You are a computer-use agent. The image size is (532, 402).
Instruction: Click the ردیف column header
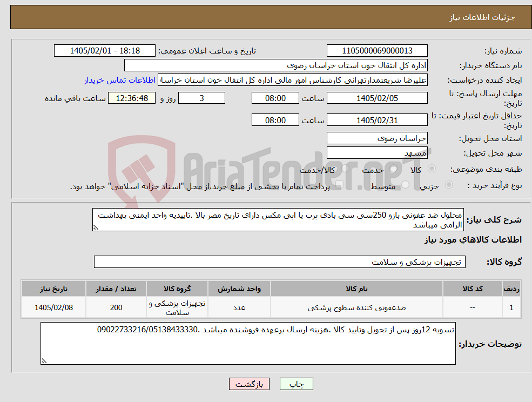click(511, 289)
